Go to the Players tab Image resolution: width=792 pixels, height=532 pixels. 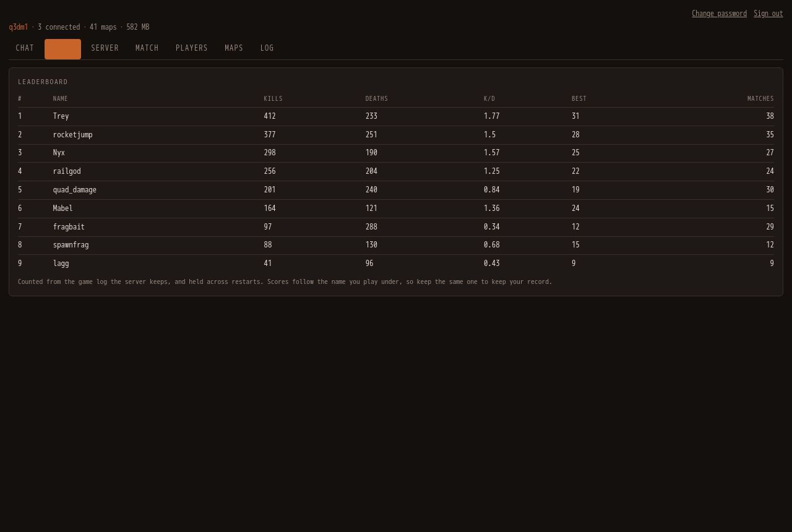(192, 49)
